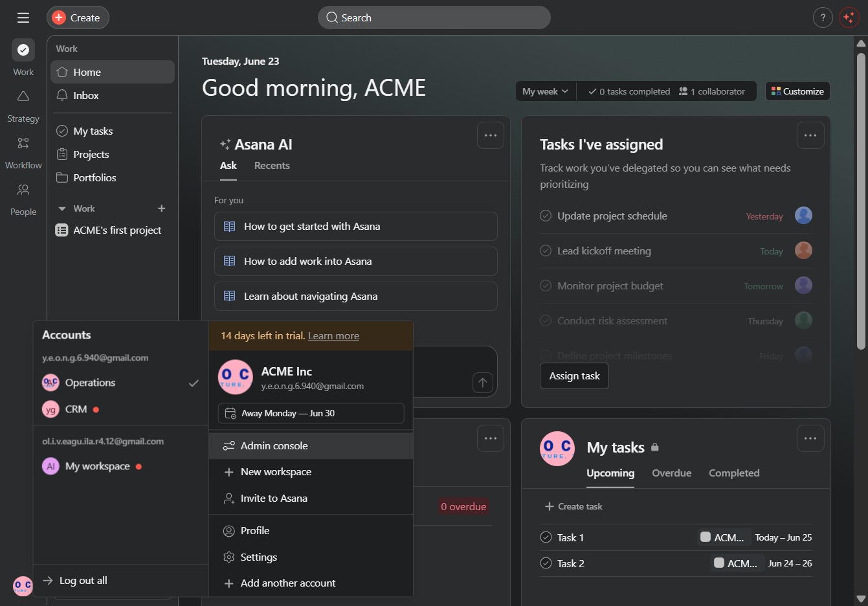The width and height of the screenshot is (868, 606).
Task: Switch to the CRM workspace
Action: (x=120, y=409)
